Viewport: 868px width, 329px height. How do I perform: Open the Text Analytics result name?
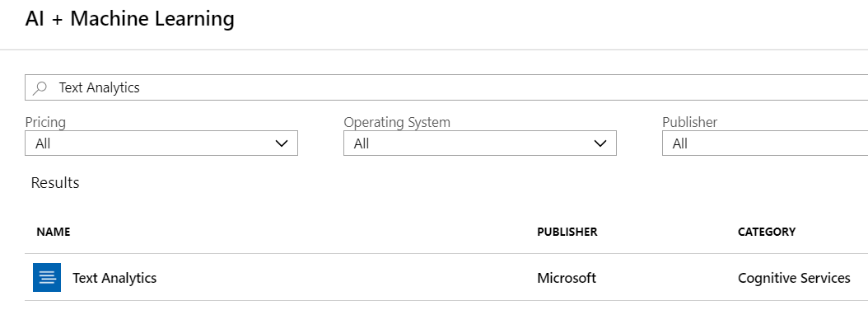click(x=114, y=278)
